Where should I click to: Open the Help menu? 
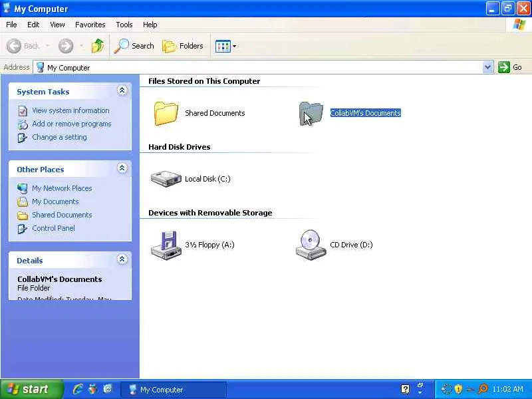150,25
